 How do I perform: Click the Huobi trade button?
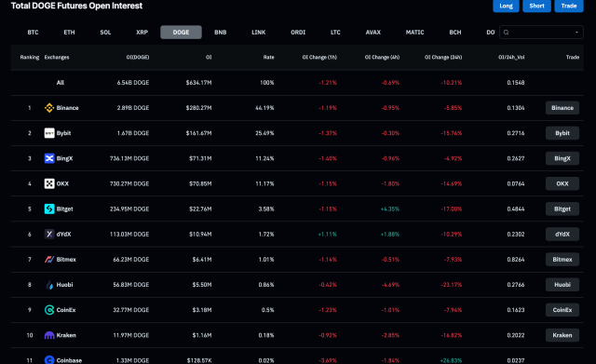[562, 285]
